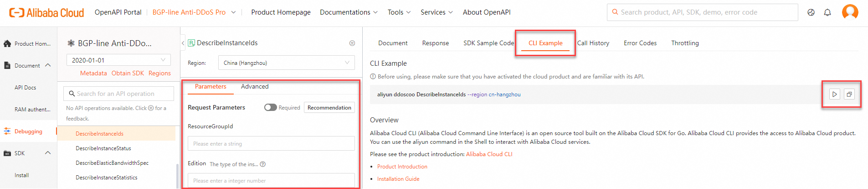Expand the Documentations menu
Screen dimensions: 868x189
pos(349,12)
